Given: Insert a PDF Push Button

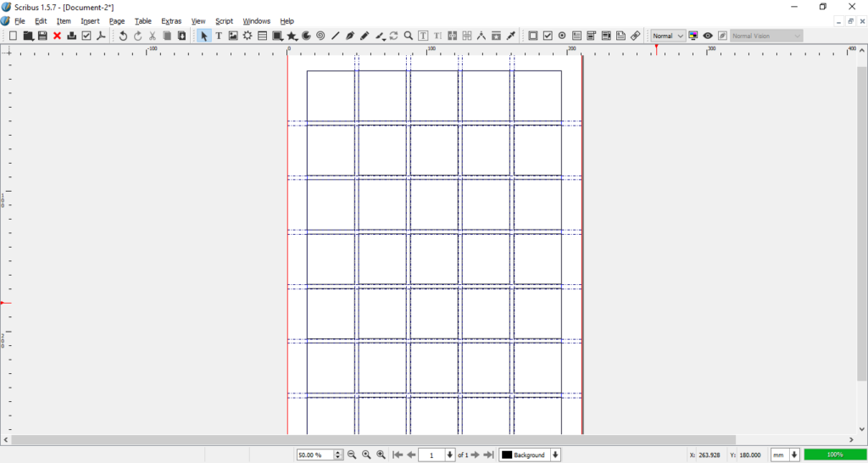Looking at the screenshot, I should 533,36.
